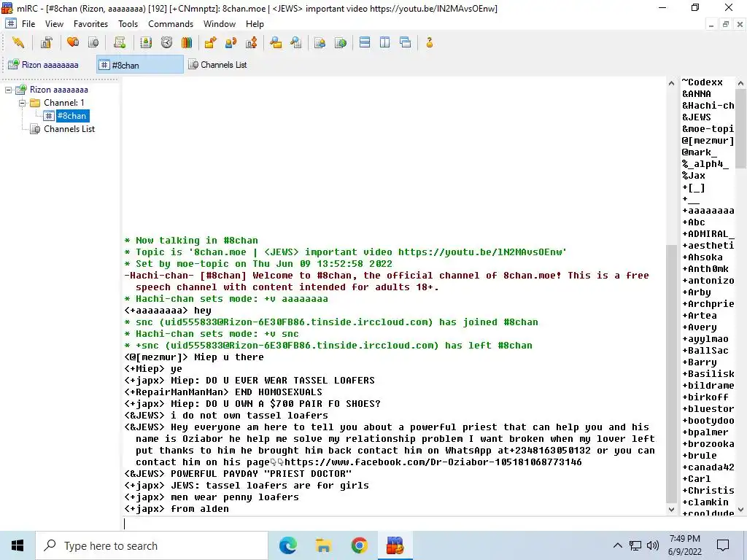Open the Timer clock toolbar icon
The image size is (747, 560).
(166, 43)
